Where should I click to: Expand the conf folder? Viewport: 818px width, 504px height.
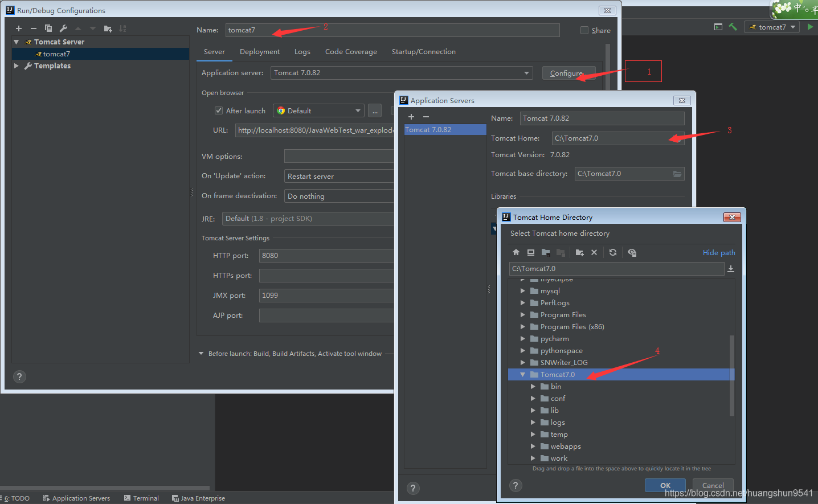533,399
